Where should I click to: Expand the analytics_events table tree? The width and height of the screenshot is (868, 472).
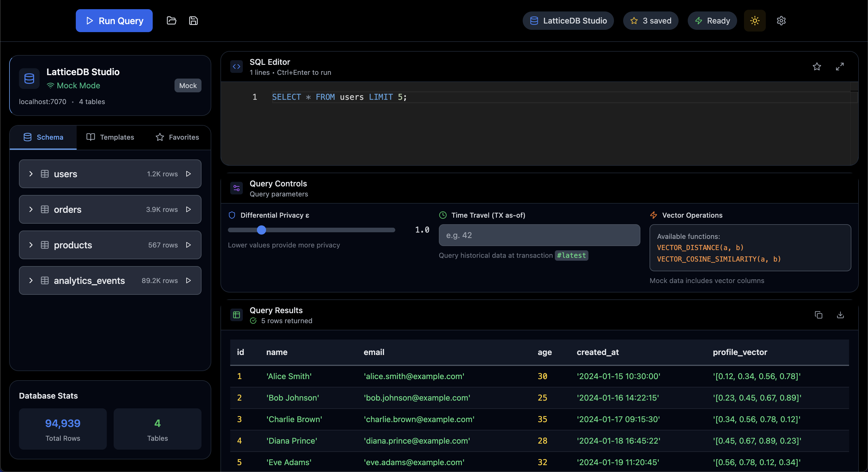click(31, 280)
